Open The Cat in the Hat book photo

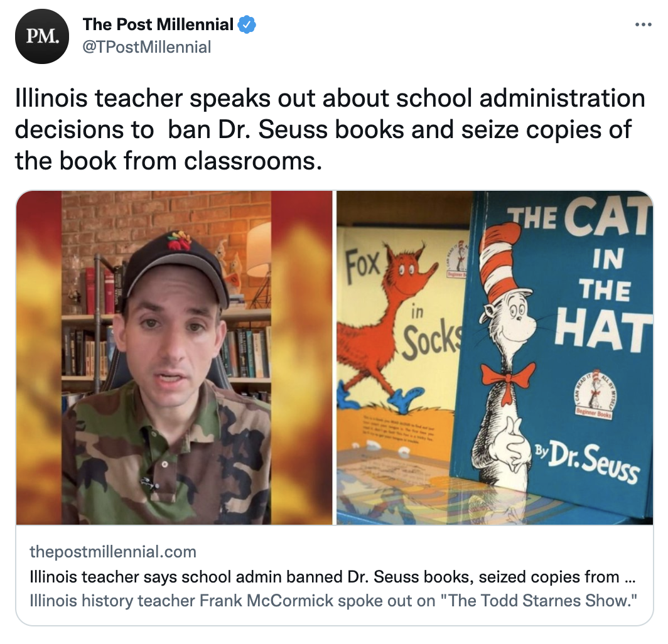tap(495, 357)
